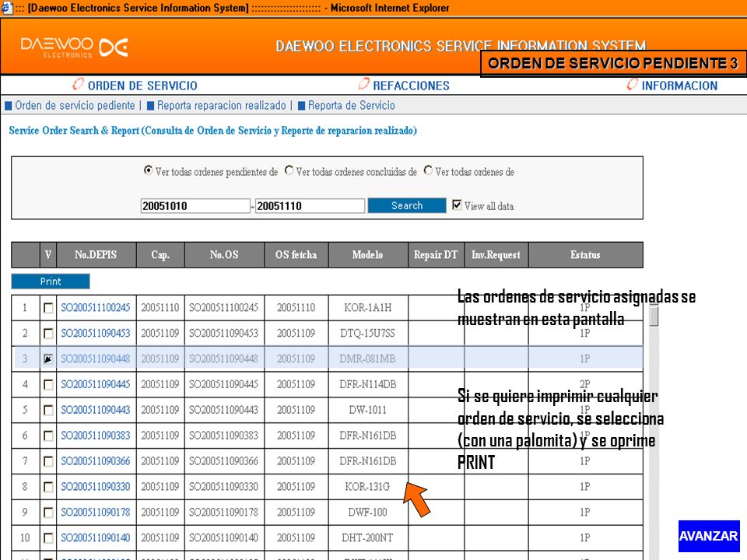Open order link SO200511090443 in No.DEPIS
The width and height of the screenshot is (747, 560).
(x=95, y=410)
